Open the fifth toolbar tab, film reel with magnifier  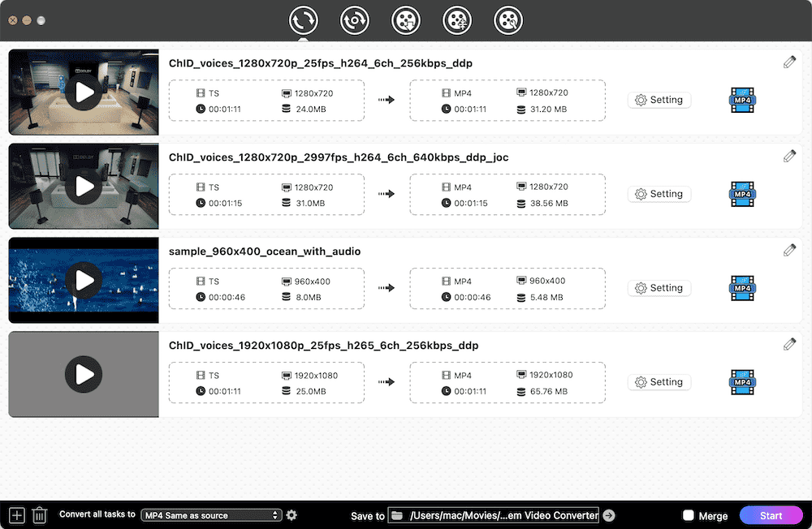[x=508, y=21]
